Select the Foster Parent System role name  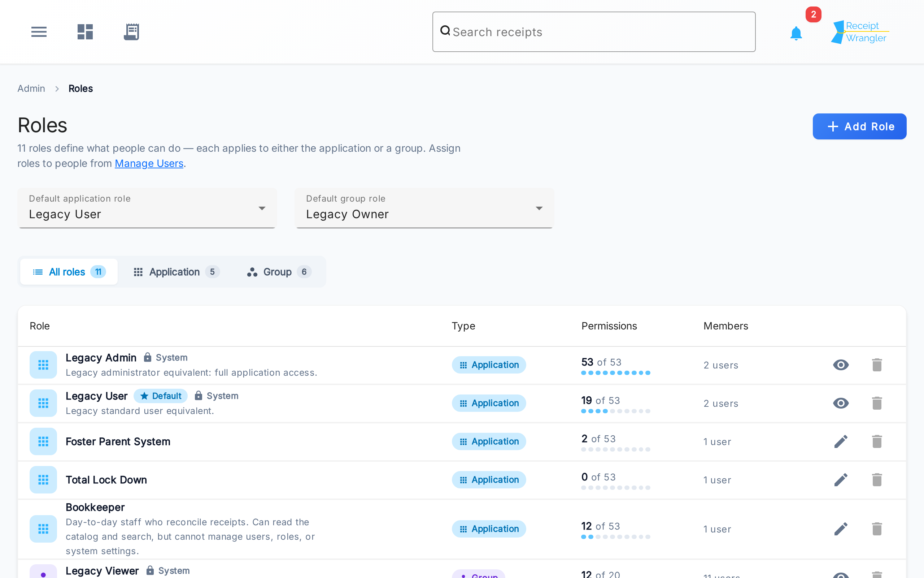pyautogui.click(x=118, y=441)
